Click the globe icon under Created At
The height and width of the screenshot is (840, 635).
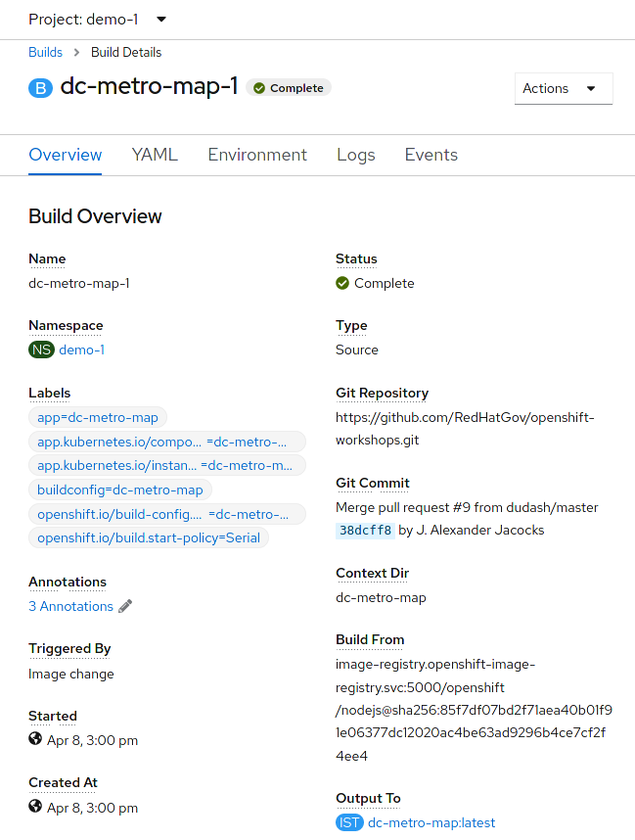tap(35, 807)
